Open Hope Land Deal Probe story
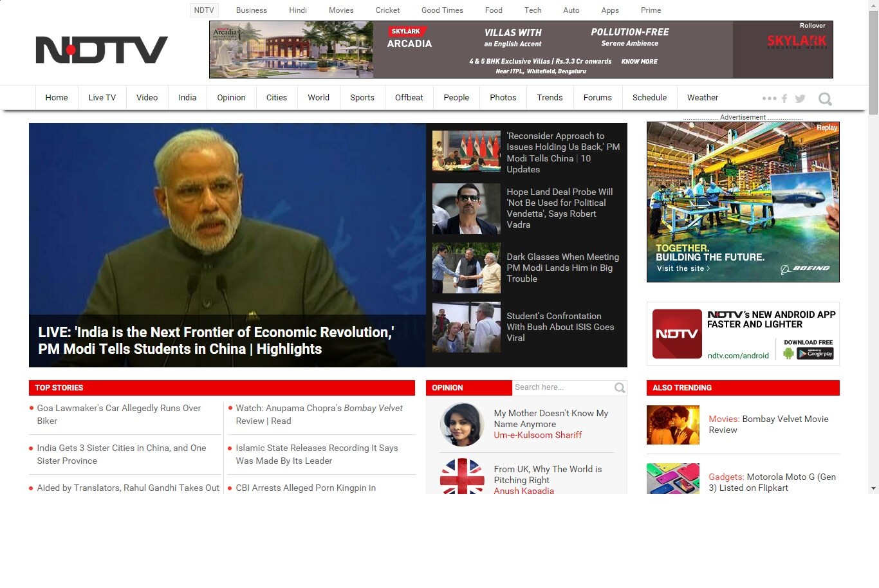 [x=560, y=208]
